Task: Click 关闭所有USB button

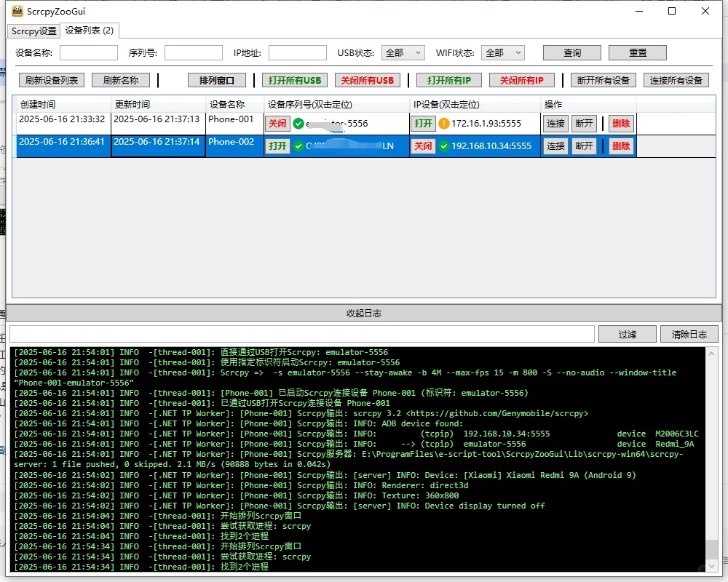Action: click(x=367, y=80)
